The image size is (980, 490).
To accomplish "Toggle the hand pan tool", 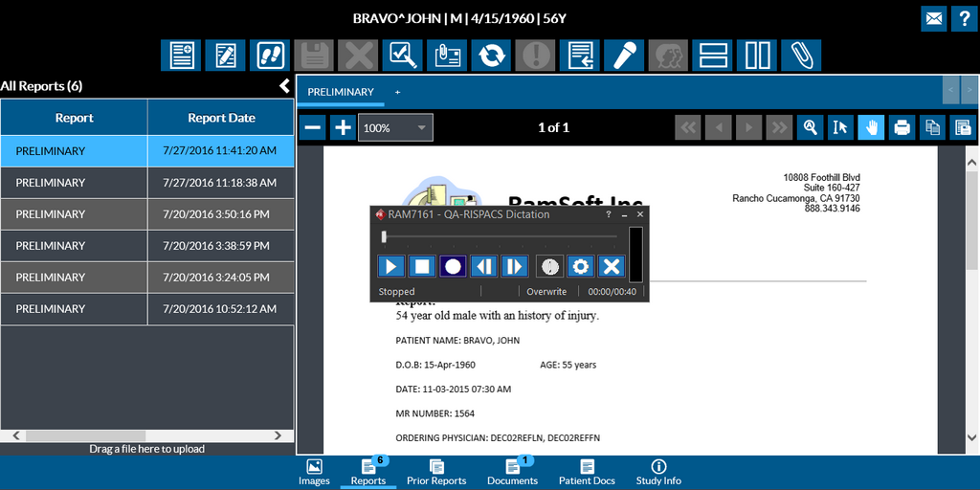I will (x=871, y=127).
